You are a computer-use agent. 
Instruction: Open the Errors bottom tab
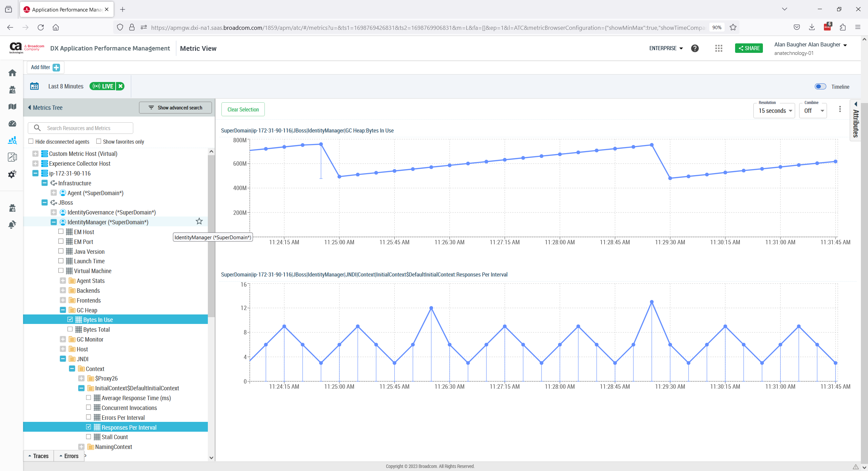[x=69, y=456]
